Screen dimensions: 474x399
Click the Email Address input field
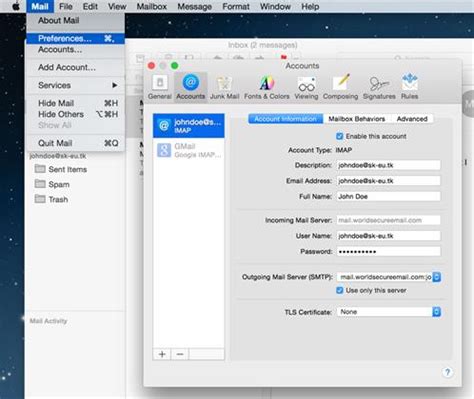coord(388,181)
